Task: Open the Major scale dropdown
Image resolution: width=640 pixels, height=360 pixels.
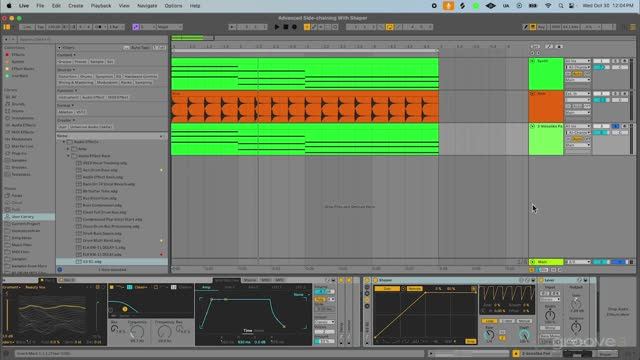Action: coord(169,27)
